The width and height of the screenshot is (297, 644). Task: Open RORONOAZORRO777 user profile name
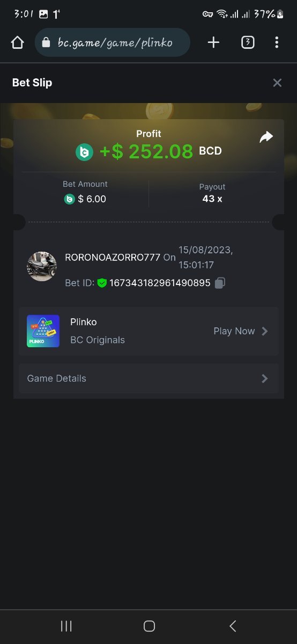pyautogui.click(x=113, y=257)
